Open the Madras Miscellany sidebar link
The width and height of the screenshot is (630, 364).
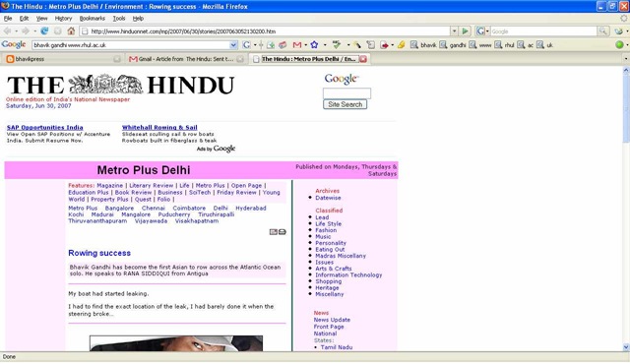click(x=341, y=256)
